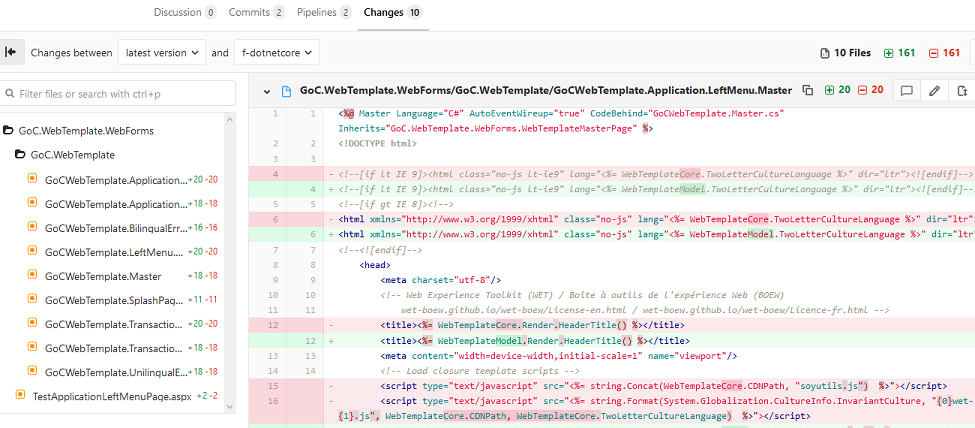The width and height of the screenshot is (975, 428).
Task: Open the 'latest version' dropdown
Action: tap(162, 52)
